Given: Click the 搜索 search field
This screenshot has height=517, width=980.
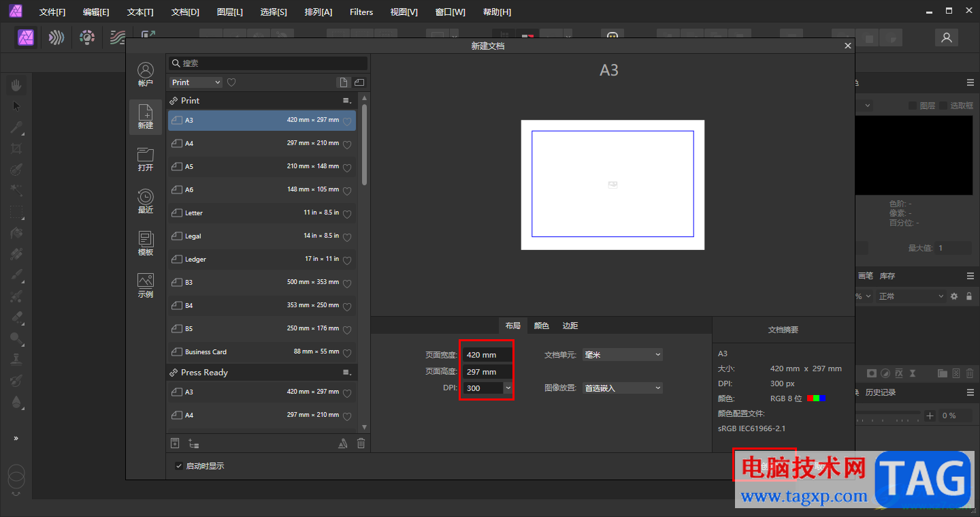Looking at the screenshot, I should (x=268, y=63).
